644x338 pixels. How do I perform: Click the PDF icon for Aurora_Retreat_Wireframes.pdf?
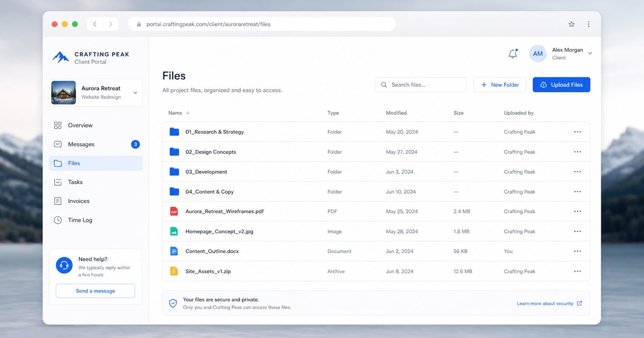(x=174, y=211)
